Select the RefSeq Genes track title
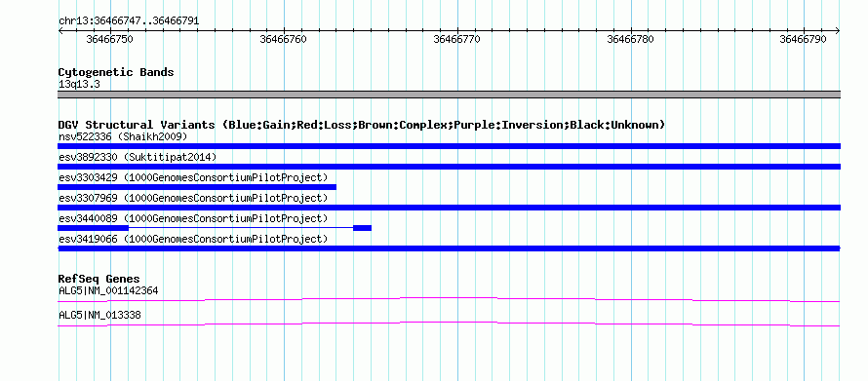This screenshot has height=381, width=868. tap(99, 280)
